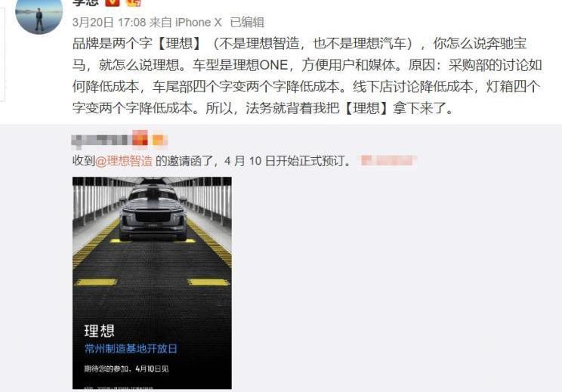View edit history via 已编辑 label
The image size is (562, 392).
pyautogui.click(x=247, y=22)
